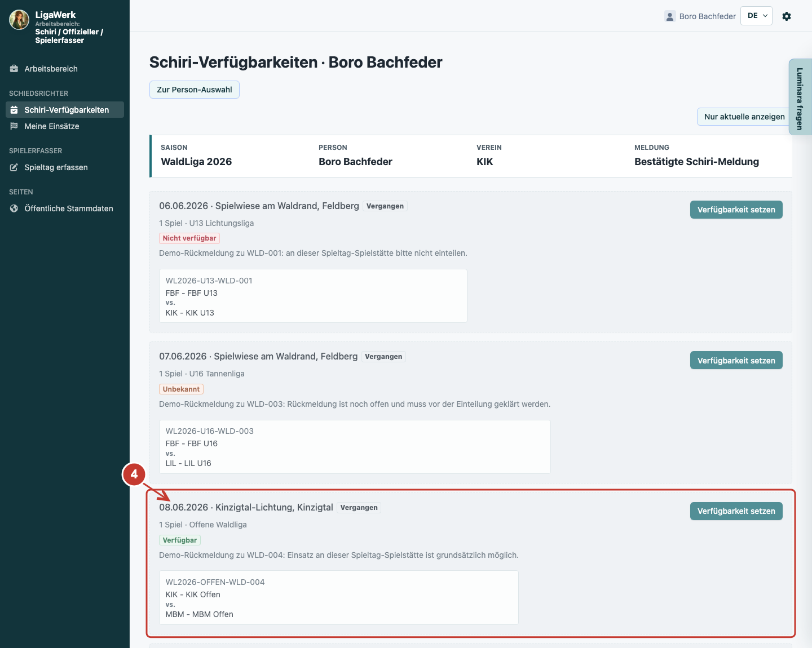Screen dimensions: 812x648
Task: Click the team line KIK - KIK U13
Action: tap(189, 313)
